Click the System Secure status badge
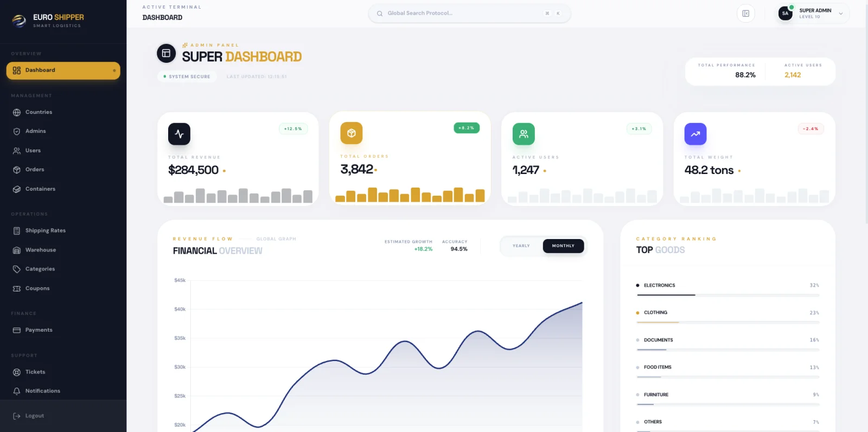The image size is (868, 432). (187, 76)
